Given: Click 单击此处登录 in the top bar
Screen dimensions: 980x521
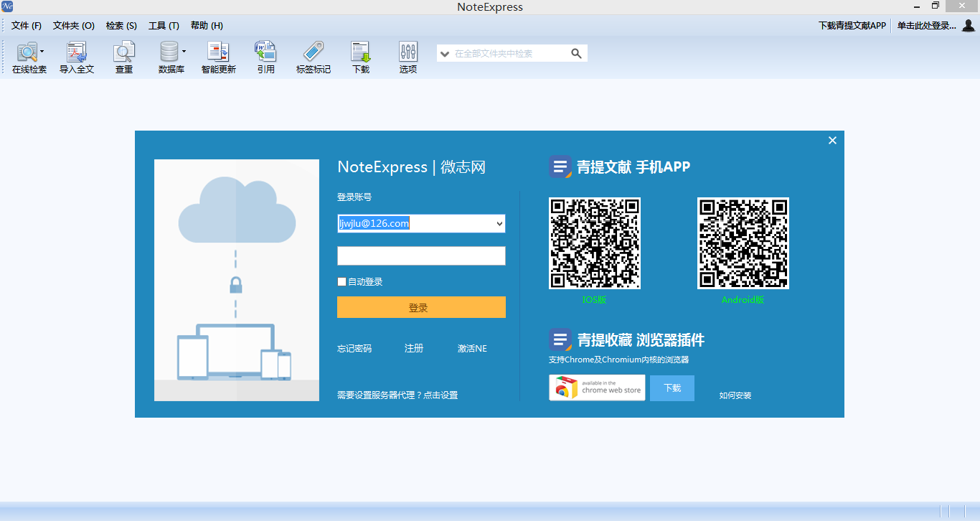Looking at the screenshot, I should pos(927,26).
